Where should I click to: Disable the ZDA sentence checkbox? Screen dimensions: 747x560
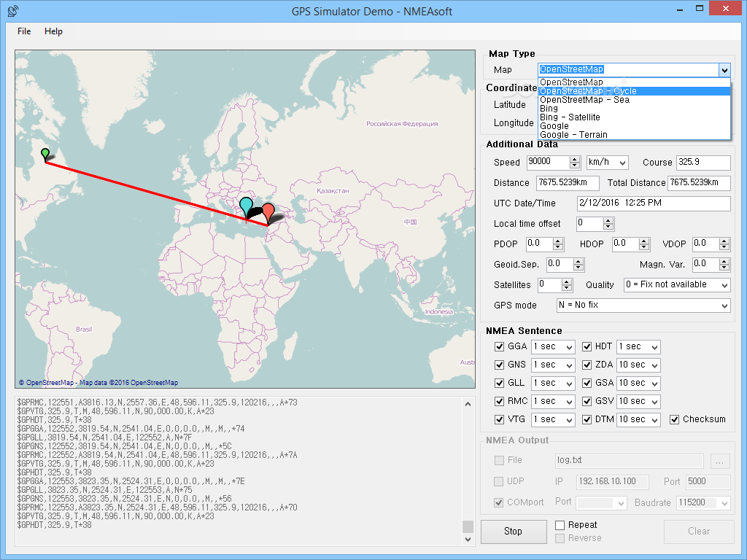click(587, 365)
